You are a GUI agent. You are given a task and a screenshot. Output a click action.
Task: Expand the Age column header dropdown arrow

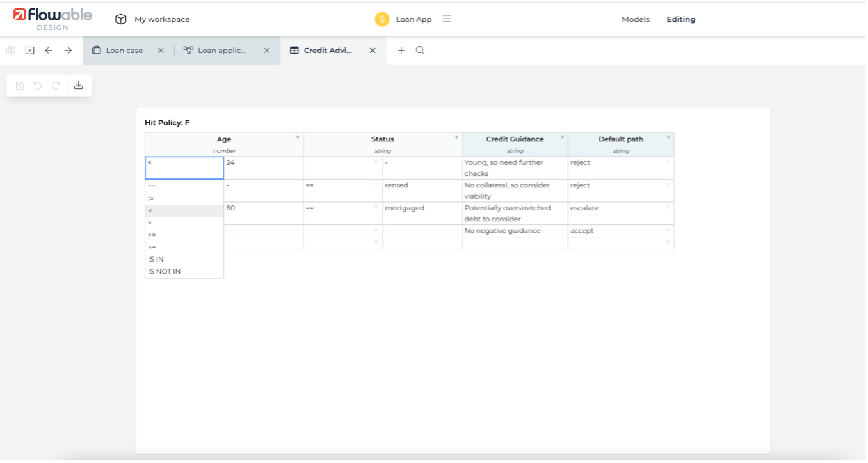click(298, 137)
